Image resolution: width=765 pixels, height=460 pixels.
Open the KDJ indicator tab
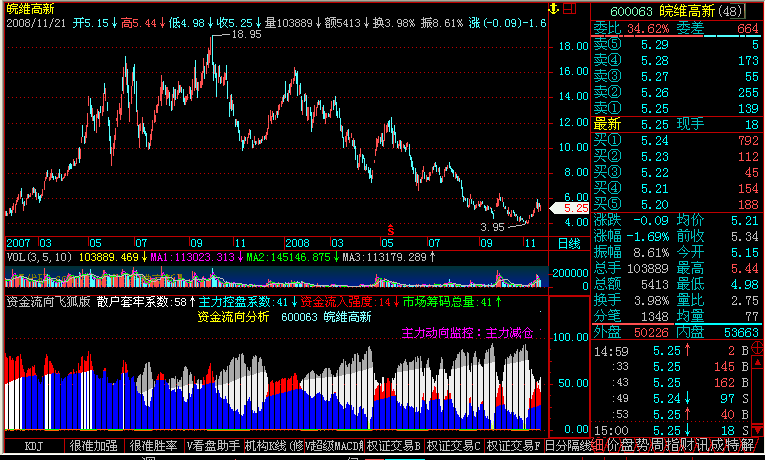tap(34, 446)
